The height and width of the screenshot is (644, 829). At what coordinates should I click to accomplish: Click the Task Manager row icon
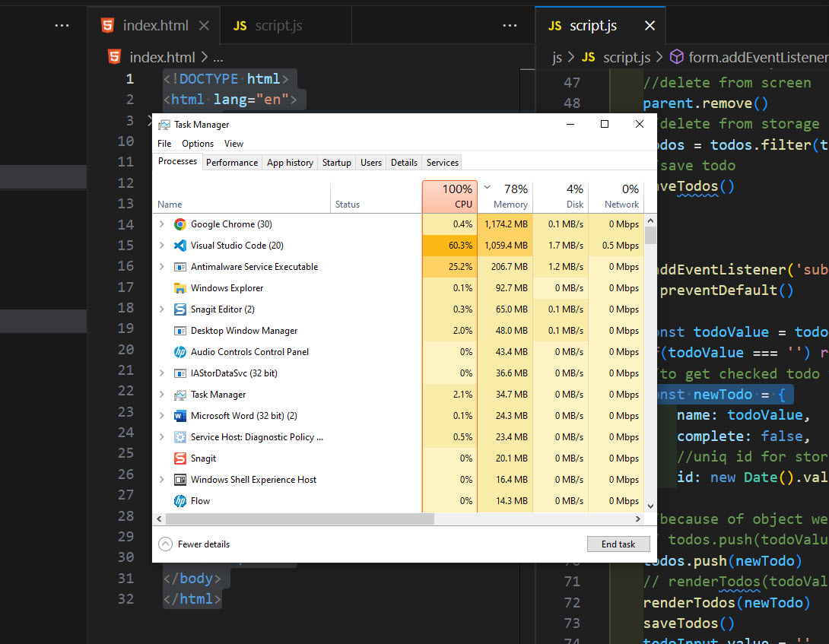[x=179, y=395]
